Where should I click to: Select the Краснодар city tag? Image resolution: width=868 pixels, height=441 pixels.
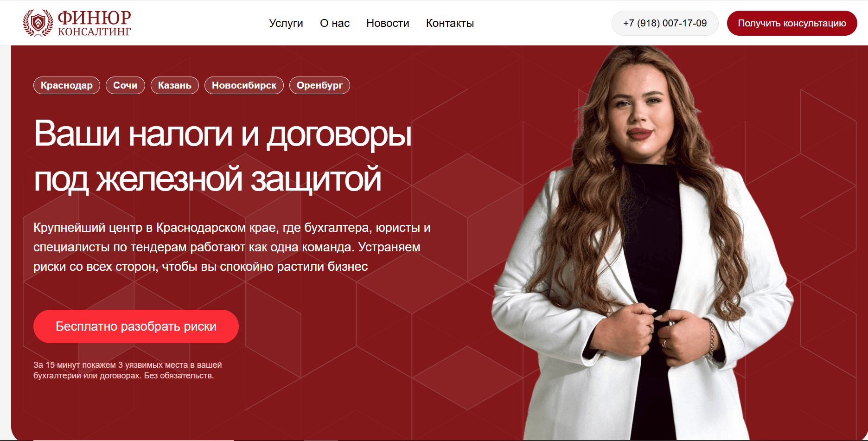[67, 85]
